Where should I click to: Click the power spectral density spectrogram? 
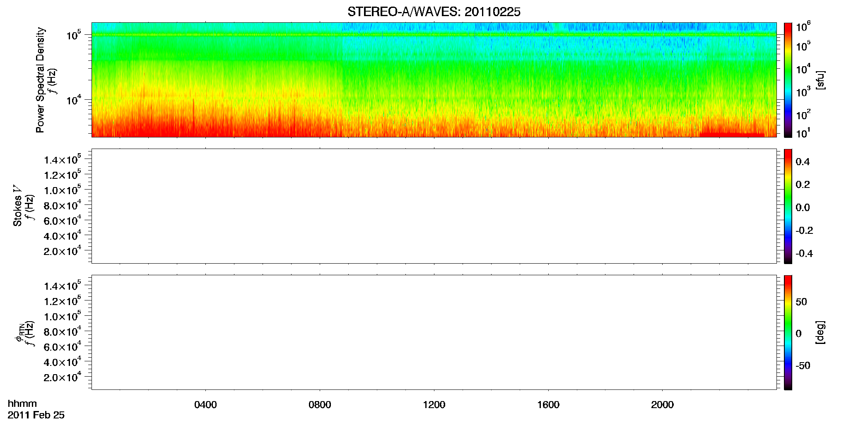434,80
